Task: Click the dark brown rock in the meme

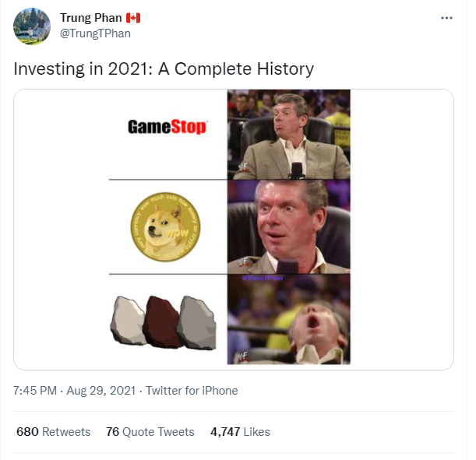Action: pos(162,321)
